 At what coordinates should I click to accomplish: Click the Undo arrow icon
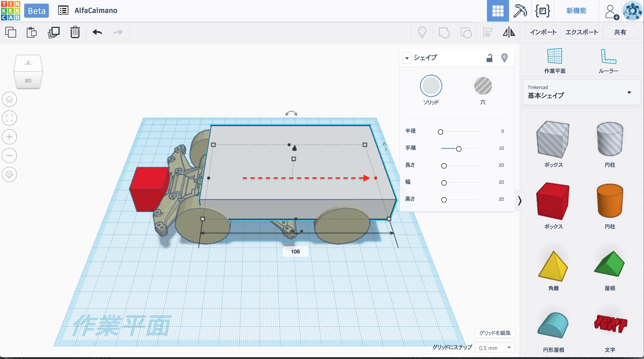(97, 32)
